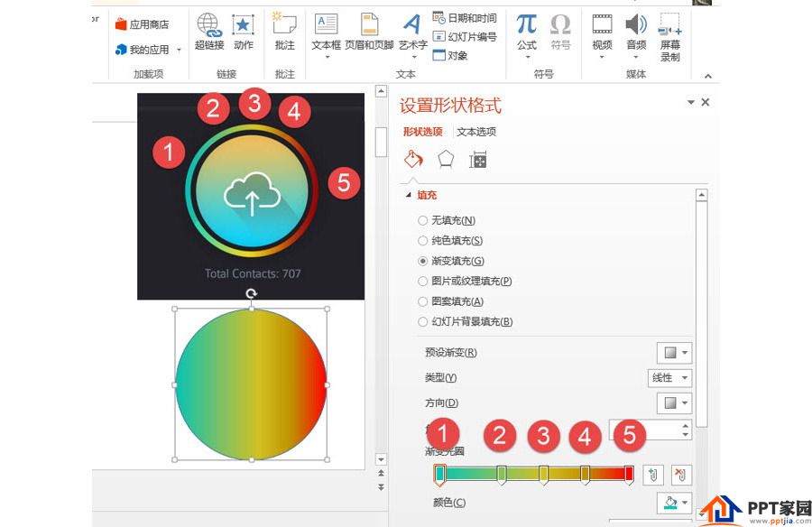
Task: Select the last red gradient stop
Action: (x=629, y=474)
